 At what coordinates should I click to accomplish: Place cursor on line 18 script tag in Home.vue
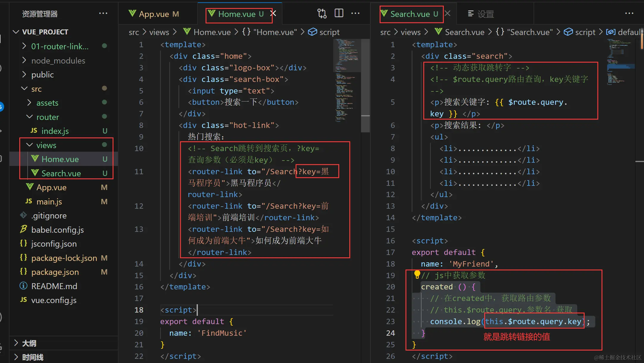178,310
